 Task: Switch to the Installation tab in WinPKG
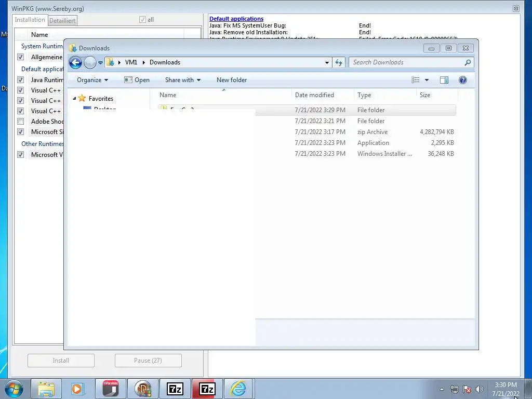tap(30, 20)
